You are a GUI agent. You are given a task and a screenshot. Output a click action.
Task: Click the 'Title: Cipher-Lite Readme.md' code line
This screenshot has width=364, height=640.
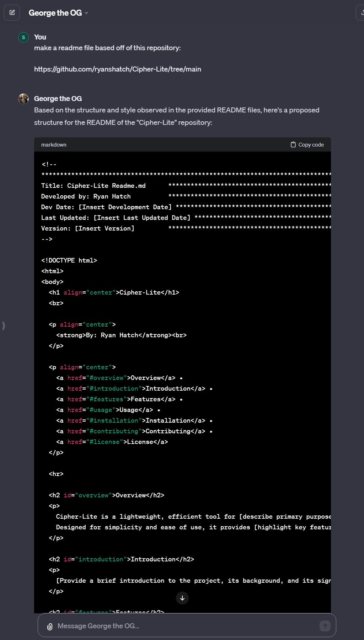(x=93, y=186)
